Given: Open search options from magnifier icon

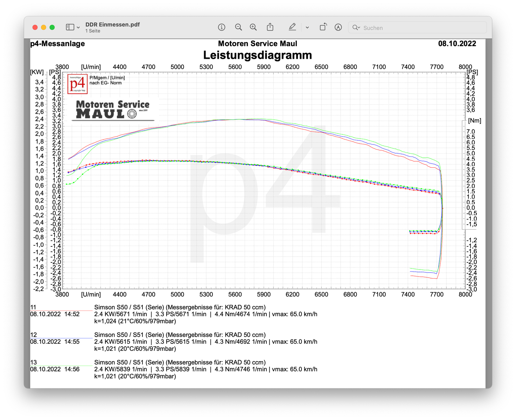Looking at the screenshot, I should (356, 27).
